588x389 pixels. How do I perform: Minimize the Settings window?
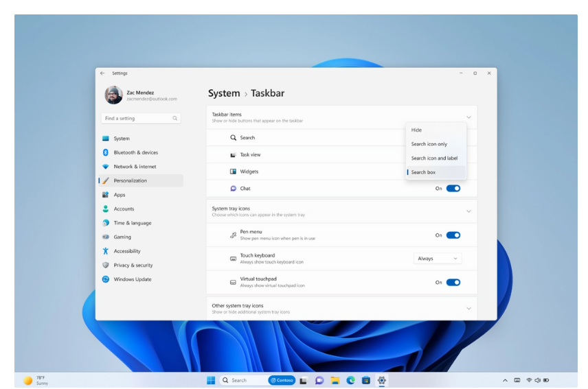pos(461,73)
